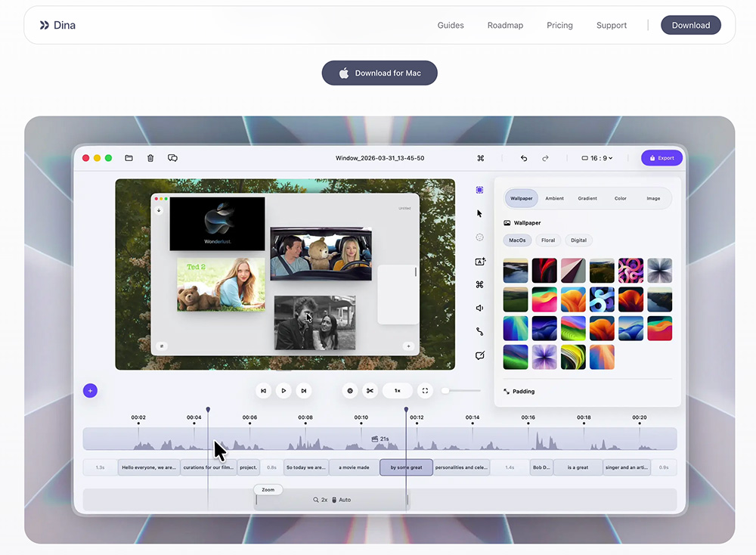Open the dimmed face camera tool in sidebar

pyautogui.click(x=480, y=237)
